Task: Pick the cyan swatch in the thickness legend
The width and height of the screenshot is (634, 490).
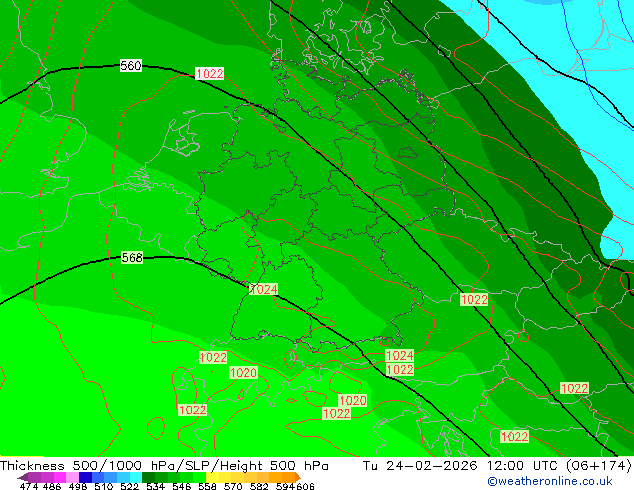Action: 136,477
